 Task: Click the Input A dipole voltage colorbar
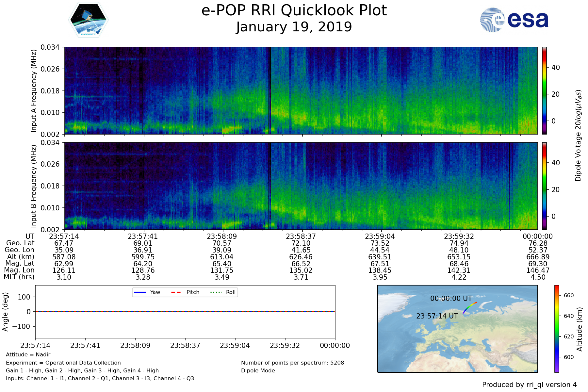(x=544, y=90)
